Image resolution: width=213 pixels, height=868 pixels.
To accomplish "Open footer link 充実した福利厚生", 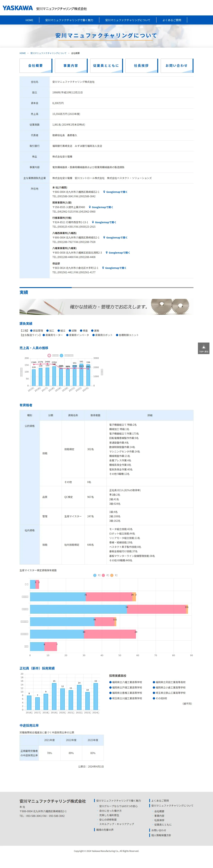I will [x=109, y=815].
